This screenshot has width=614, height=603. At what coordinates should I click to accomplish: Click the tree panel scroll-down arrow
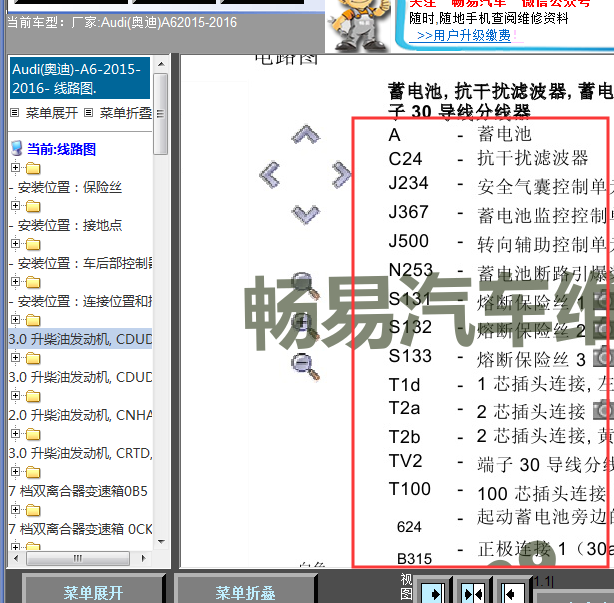161,542
